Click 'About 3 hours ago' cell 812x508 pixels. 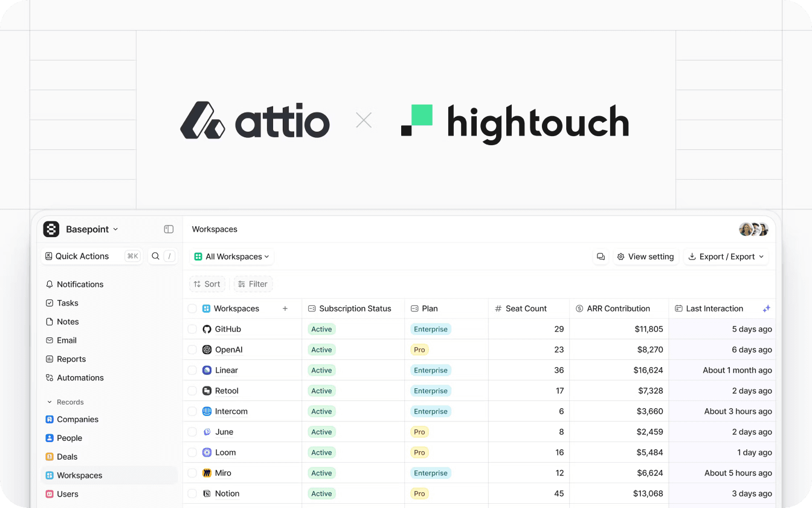[x=722, y=411]
